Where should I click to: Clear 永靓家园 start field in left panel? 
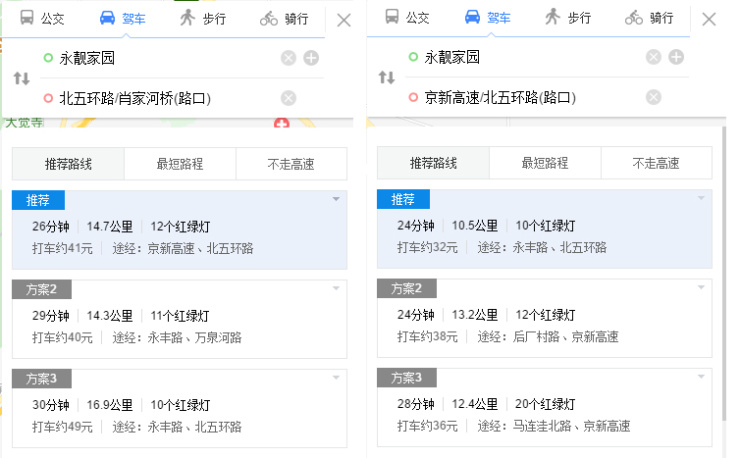point(289,58)
